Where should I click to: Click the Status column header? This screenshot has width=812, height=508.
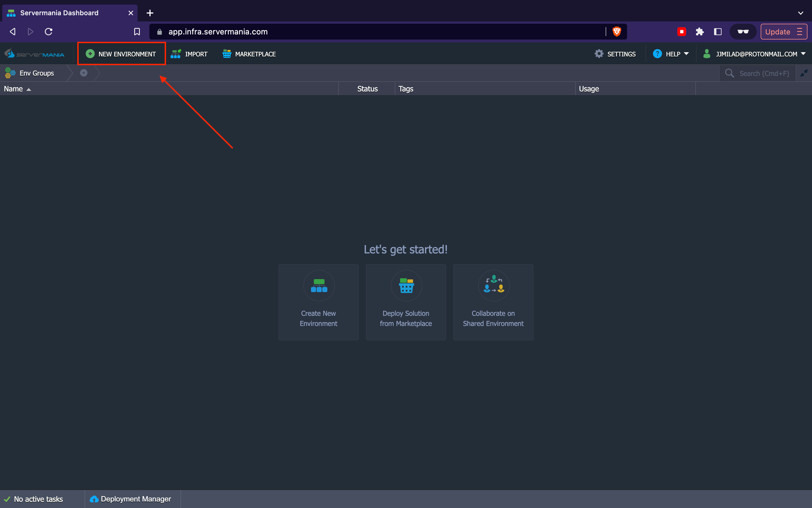click(367, 89)
